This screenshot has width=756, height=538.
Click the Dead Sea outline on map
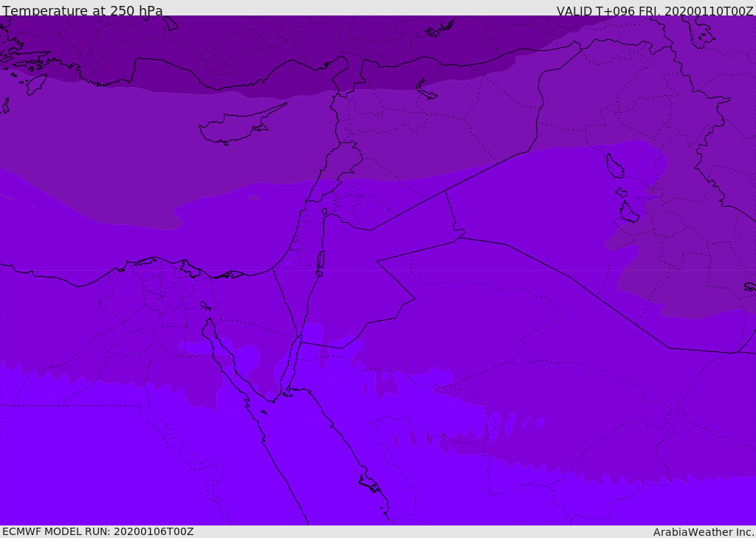320,263
